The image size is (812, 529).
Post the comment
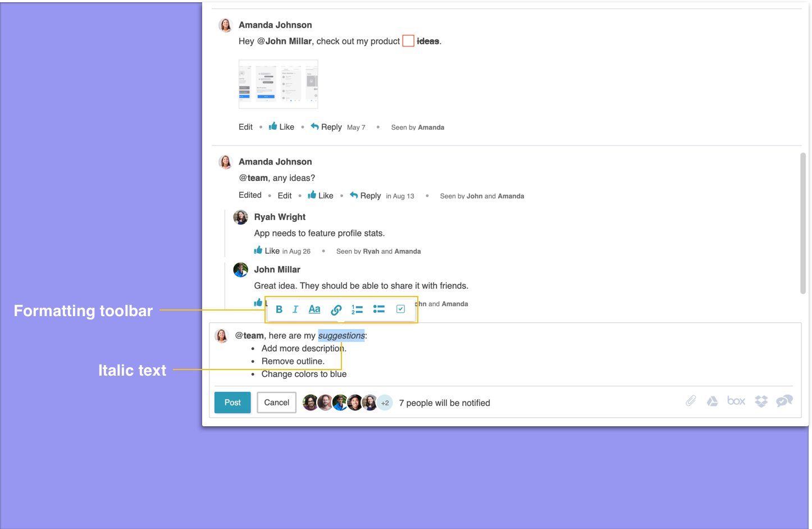(x=232, y=403)
